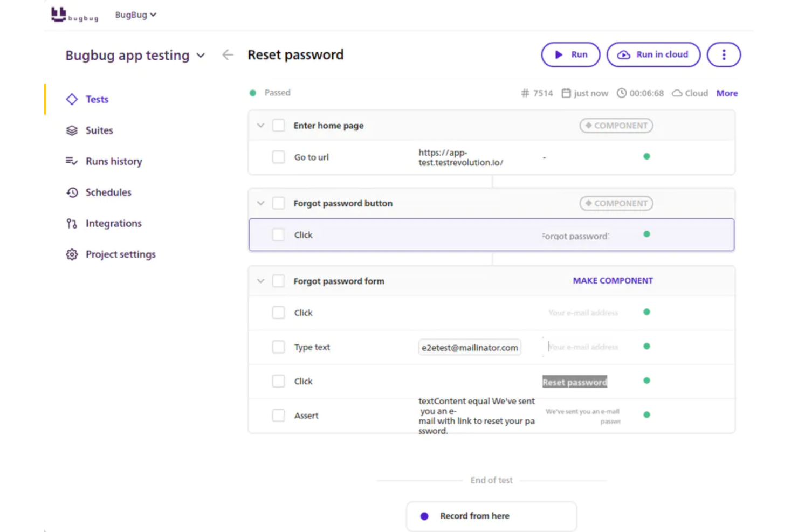Go back using the arrow next to Reset password

pyautogui.click(x=228, y=54)
